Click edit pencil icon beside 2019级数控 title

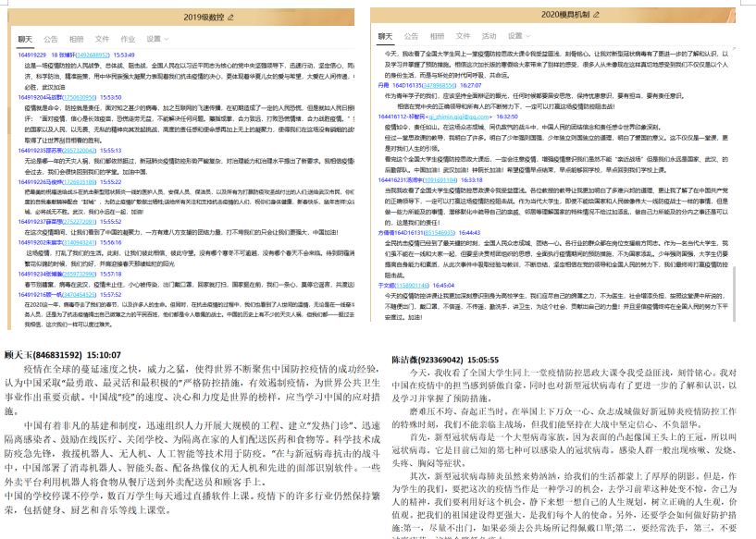coord(229,18)
